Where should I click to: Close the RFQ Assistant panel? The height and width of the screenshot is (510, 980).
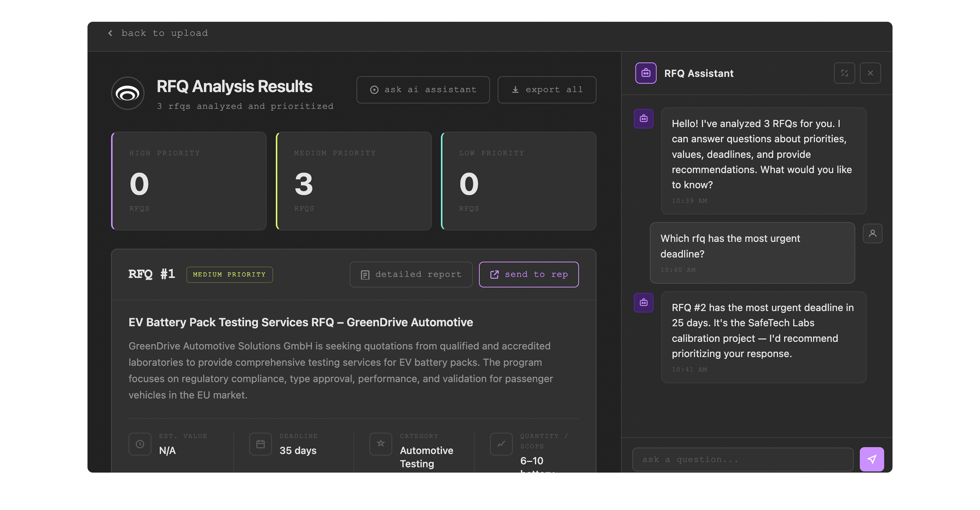[x=870, y=73]
